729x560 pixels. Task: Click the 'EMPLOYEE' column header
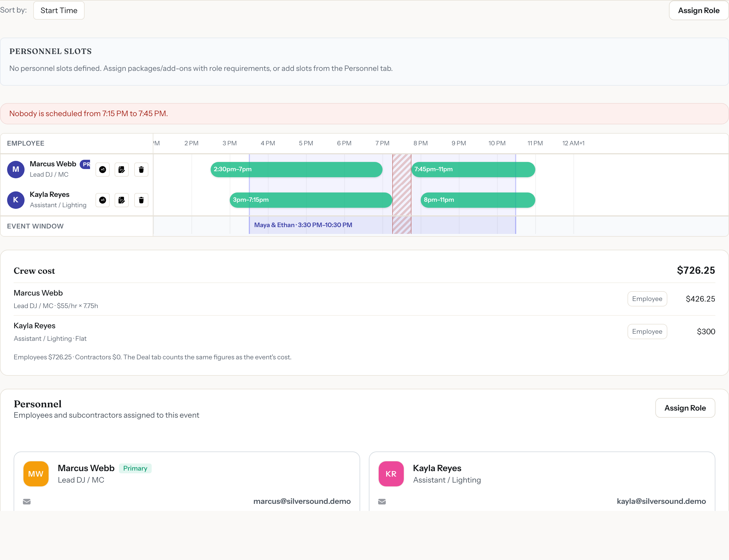click(x=26, y=143)
